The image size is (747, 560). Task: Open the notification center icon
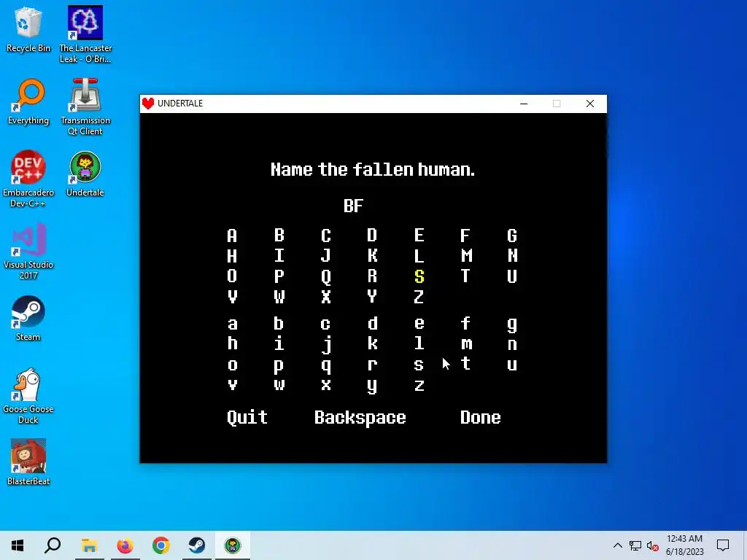(723, 545)
